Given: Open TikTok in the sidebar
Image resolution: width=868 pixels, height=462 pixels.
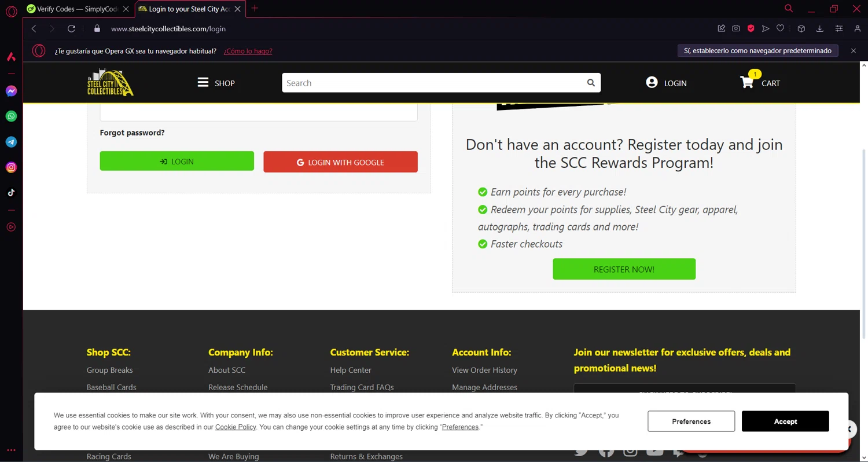Looking at the screenshot, I should coord(11,193).
